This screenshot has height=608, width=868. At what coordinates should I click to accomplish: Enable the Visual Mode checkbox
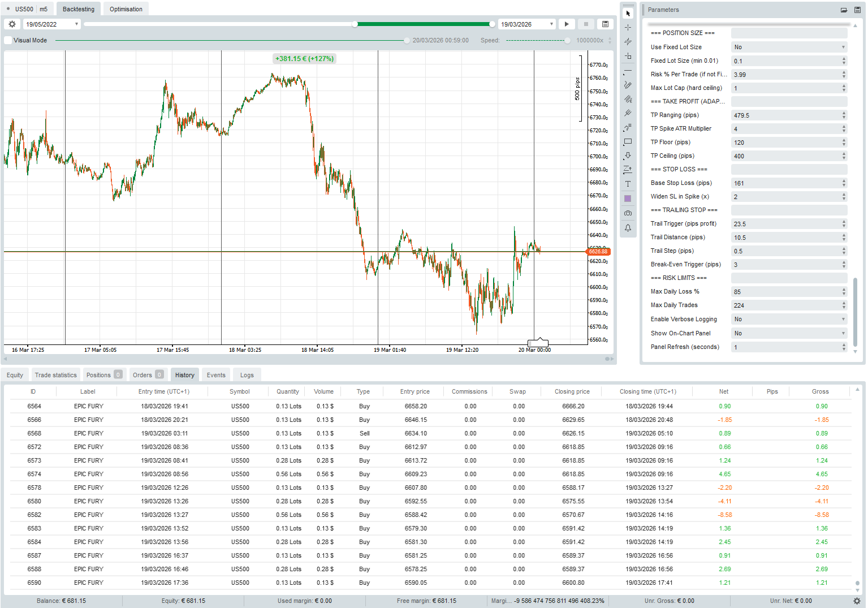8,40
